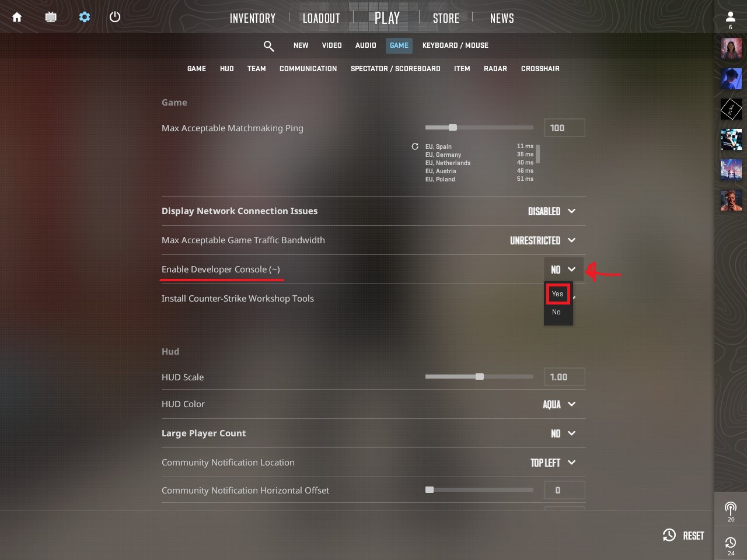Screen dimensions: 747x560
Task: Open the settings search magnifier icon
Action: pyautogui.click(x=268, y=46)
